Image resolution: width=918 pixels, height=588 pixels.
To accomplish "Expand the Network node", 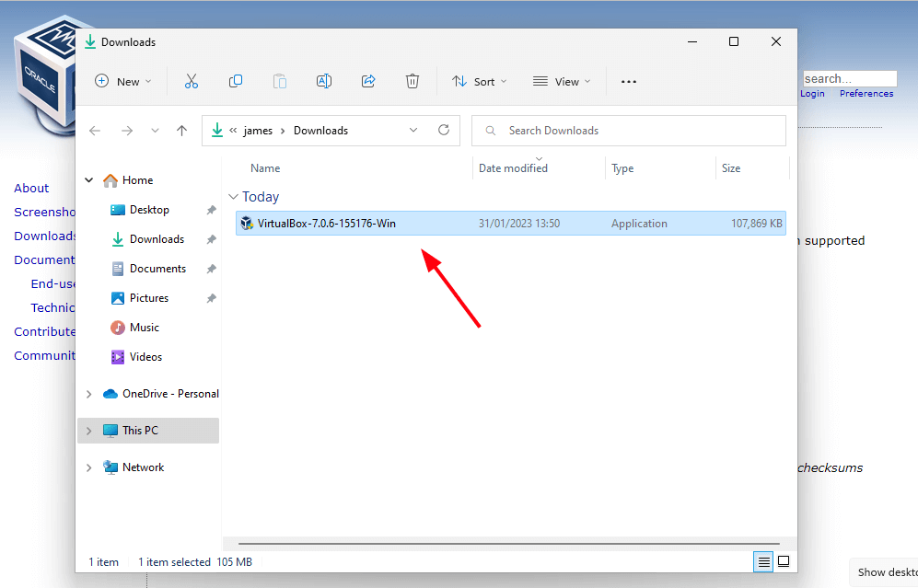I will click(x=89, y=467).
